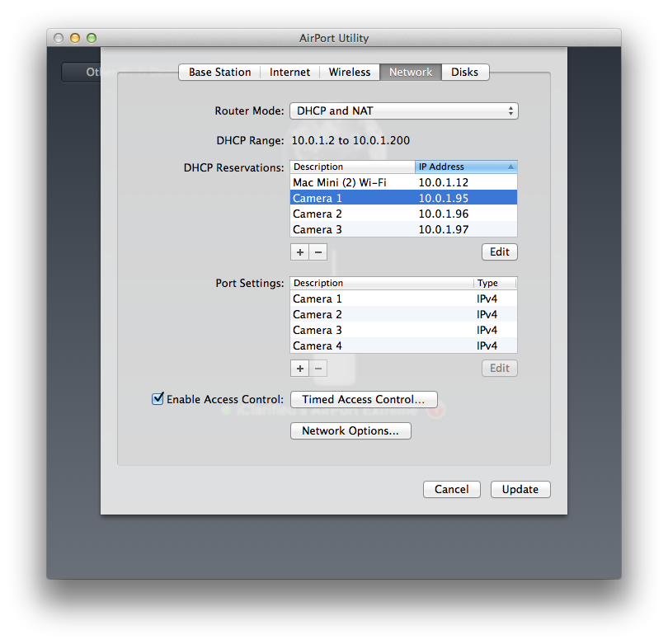668x644 pixels.
Task: Select Camera 4 in Port Settings
Action: click(x=404, y=346)
